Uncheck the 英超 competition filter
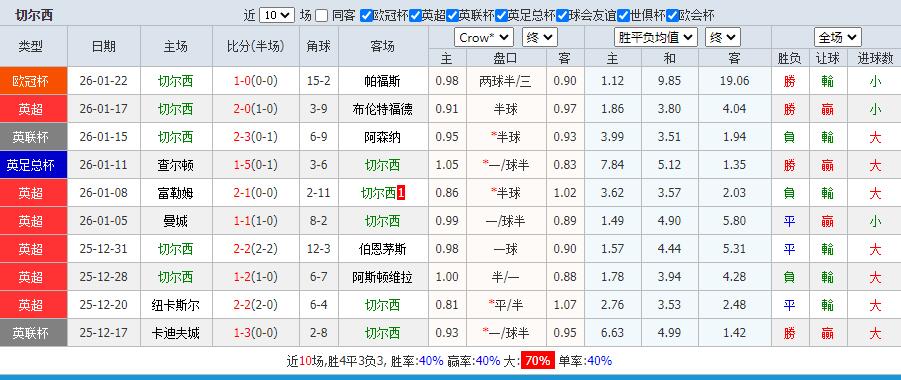This screenshot has width=901, height=380. 415,16
